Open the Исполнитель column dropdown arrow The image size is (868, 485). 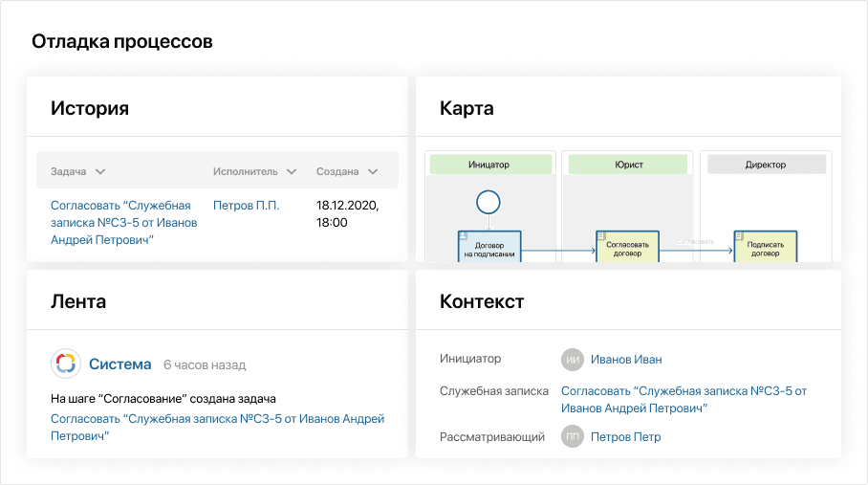point(291,172)
